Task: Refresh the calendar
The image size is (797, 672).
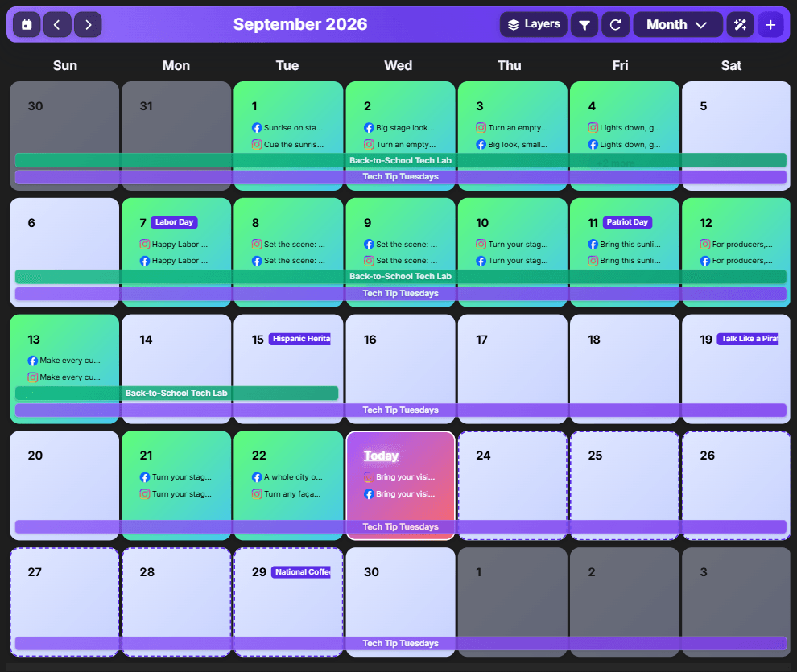Action: coord(616,24)
